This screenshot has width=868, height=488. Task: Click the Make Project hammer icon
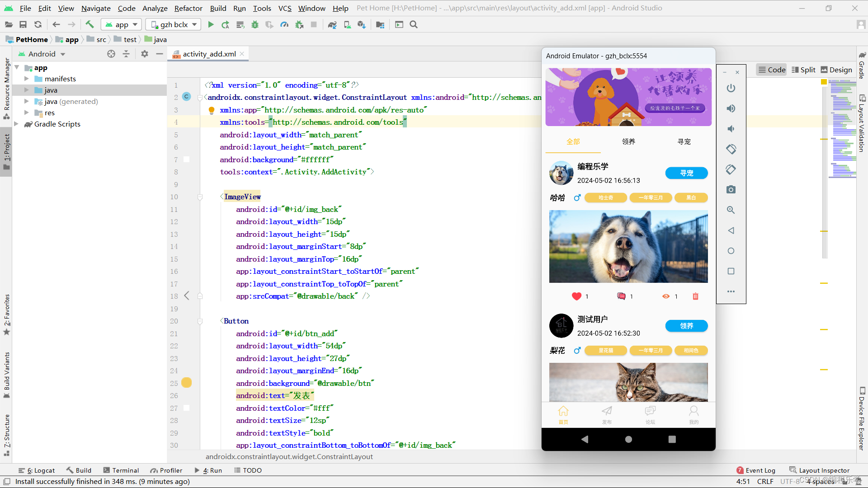pos(90,25)
